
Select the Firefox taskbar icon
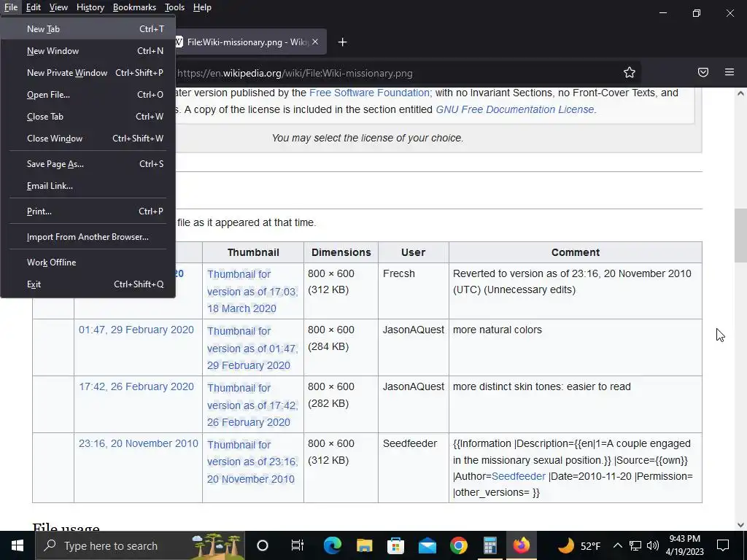pos(522,545)
